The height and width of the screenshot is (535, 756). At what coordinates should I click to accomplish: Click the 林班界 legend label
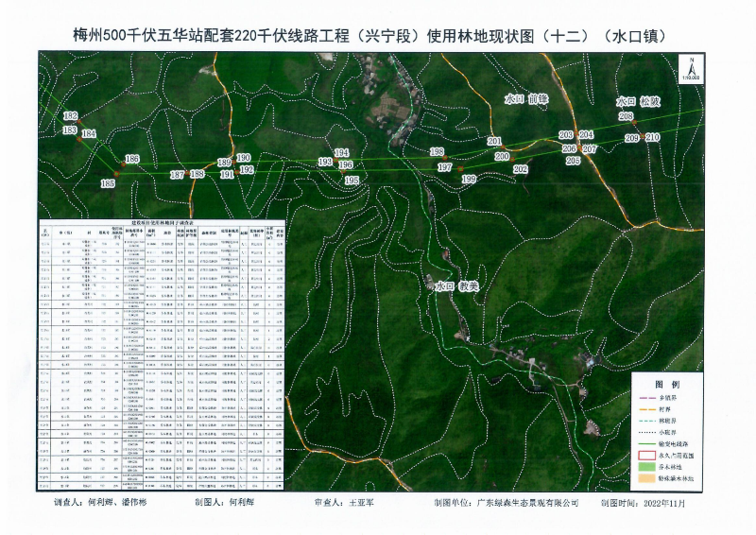(x=668, y=422)
